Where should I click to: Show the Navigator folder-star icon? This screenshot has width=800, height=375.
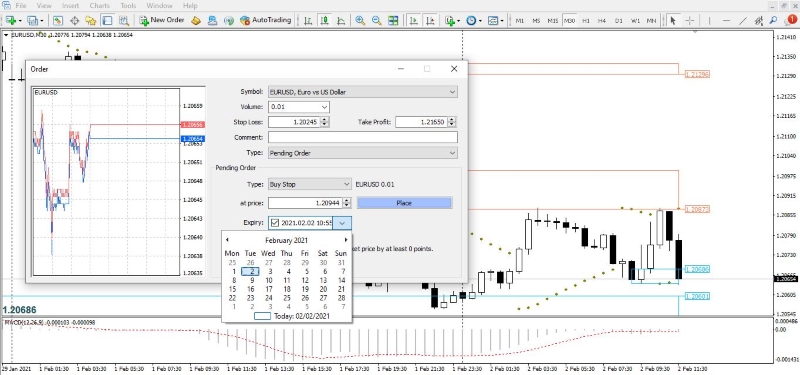pos(90,20)
